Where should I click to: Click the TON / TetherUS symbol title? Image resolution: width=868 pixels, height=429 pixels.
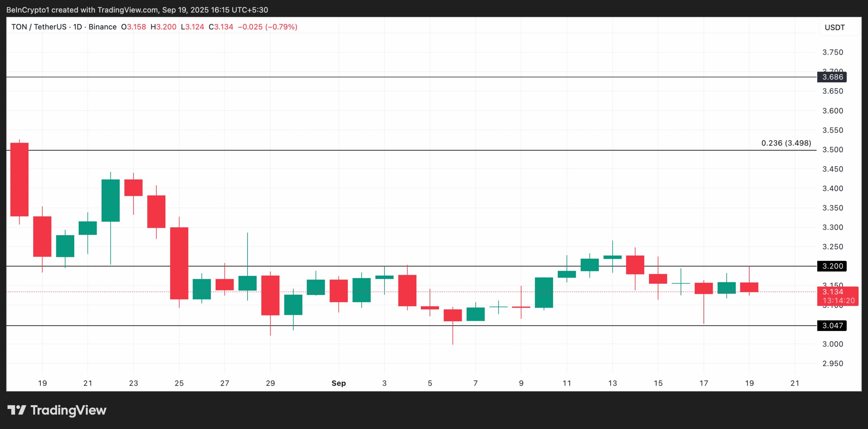pyautogui.click(x=39, y=27)
